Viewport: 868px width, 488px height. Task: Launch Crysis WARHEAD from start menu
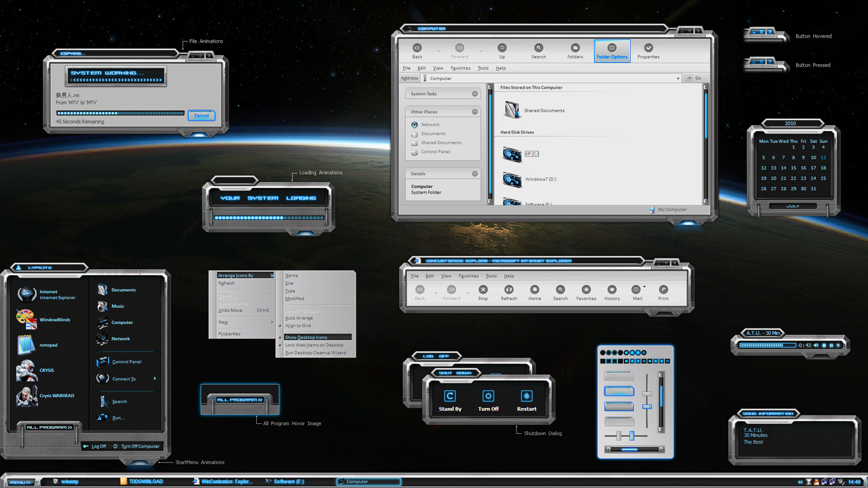tap(45, 396)
